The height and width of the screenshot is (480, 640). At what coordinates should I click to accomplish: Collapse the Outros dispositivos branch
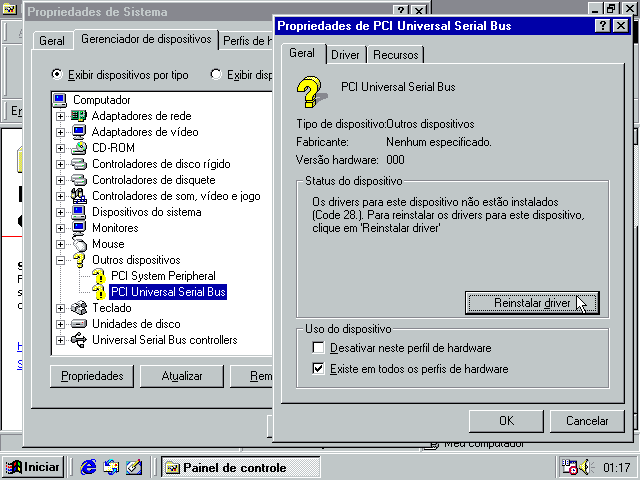click(60, 260)
